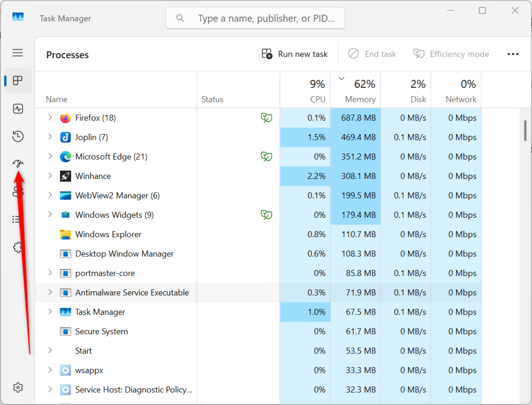Click the leaf icon next to Windows Widgets
The width and height of the screenshot is (532, 405).
pos(266,215)
